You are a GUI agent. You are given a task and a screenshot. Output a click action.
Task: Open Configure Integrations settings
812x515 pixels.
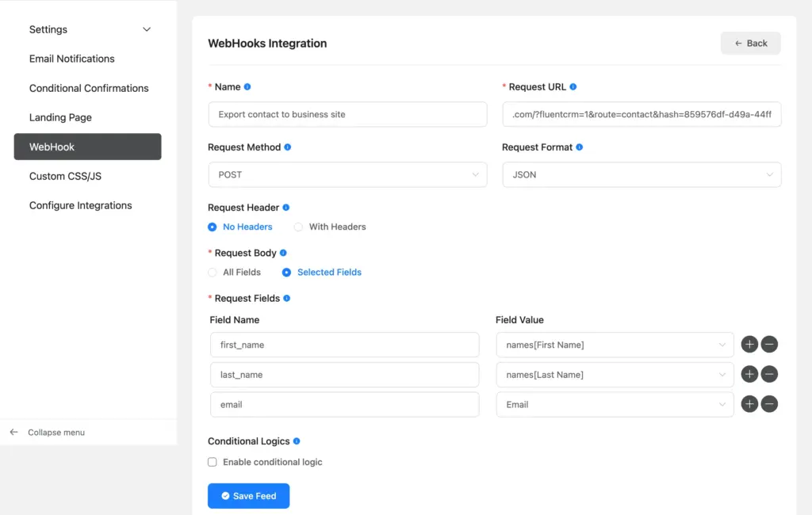point(81,205)
